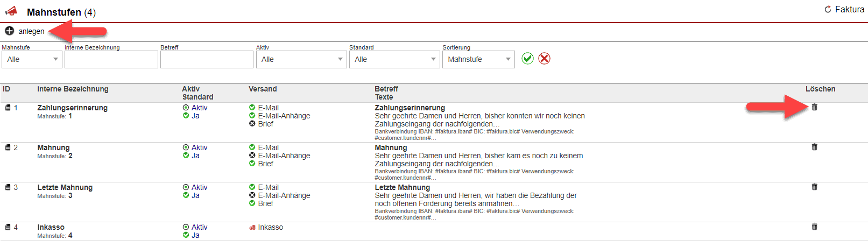
Task: Apply filters with the green checkmark
Action: 527,59
